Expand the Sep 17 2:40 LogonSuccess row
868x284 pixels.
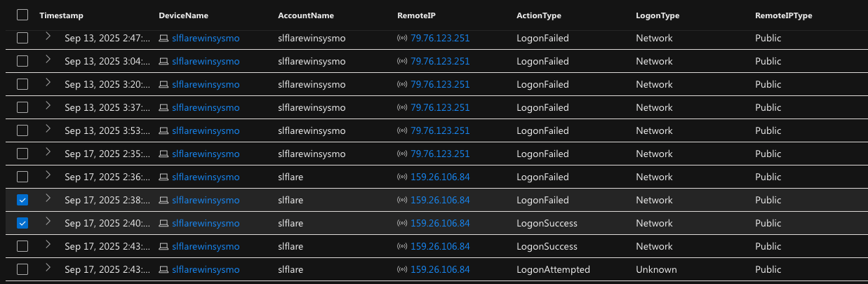click(48, 222)
